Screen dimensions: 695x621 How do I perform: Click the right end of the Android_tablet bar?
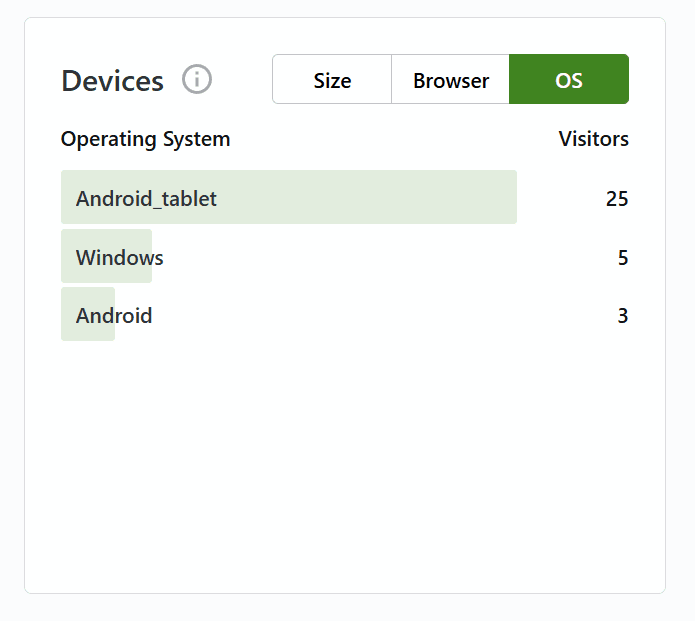(x=506, y=198)
